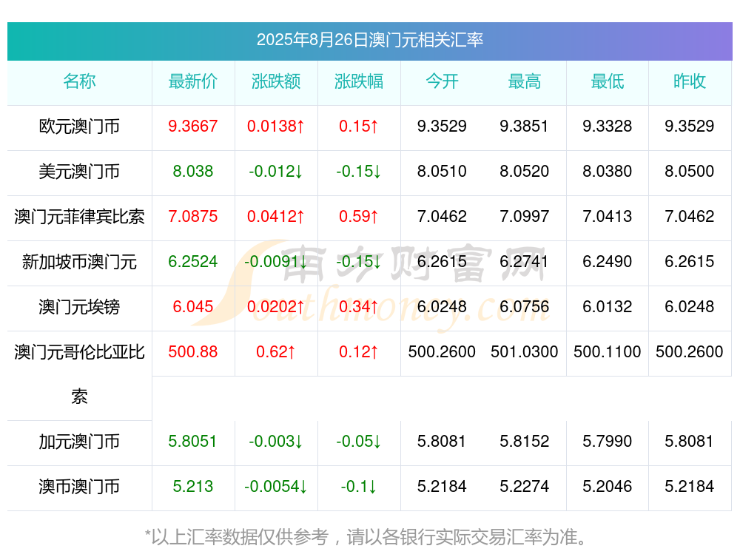Image resolution: width=740 pixels, height=560 pixels.
Task: Click the high value 5.8152
Action: (x=525, y=441)
